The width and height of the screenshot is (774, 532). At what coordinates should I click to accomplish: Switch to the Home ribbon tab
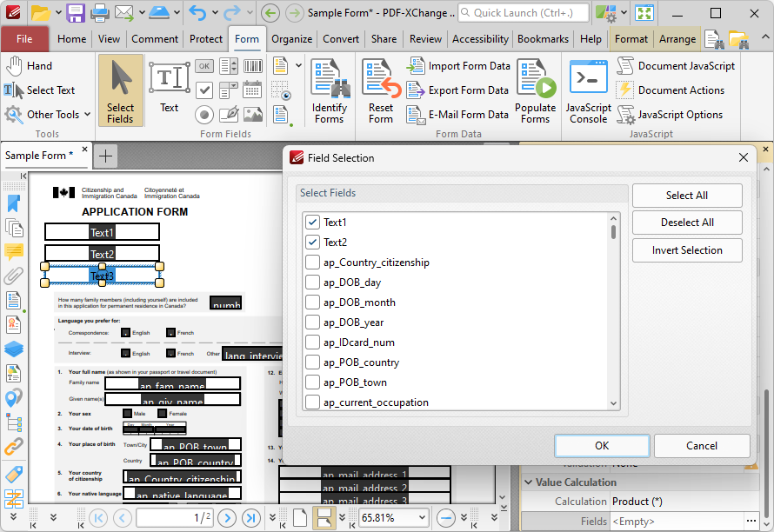pyautogui.click(x=71, y=38)
